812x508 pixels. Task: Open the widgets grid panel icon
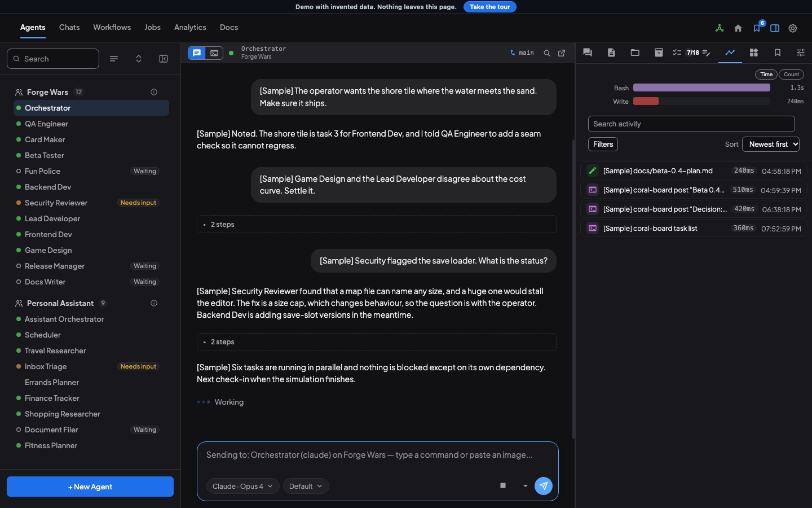click(754, 52)
